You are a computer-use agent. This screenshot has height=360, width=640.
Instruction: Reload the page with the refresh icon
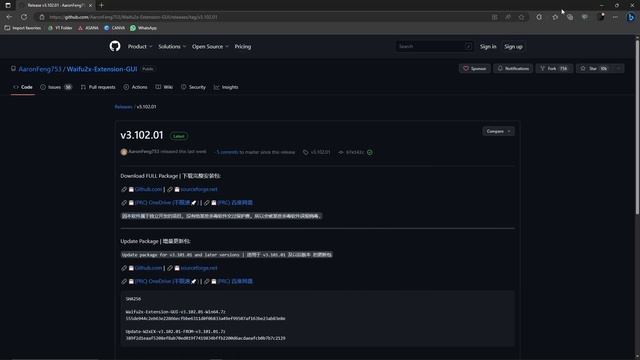pos(24,17)
